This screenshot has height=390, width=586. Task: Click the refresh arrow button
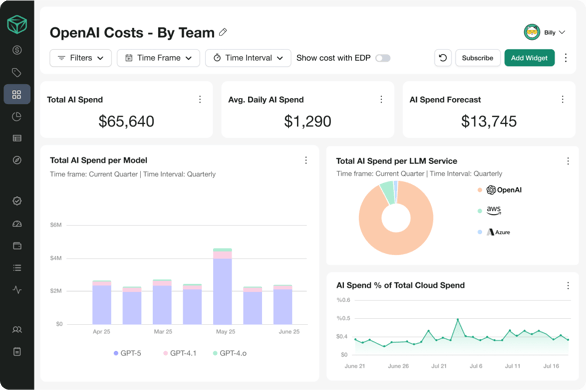tap(443, 58)
